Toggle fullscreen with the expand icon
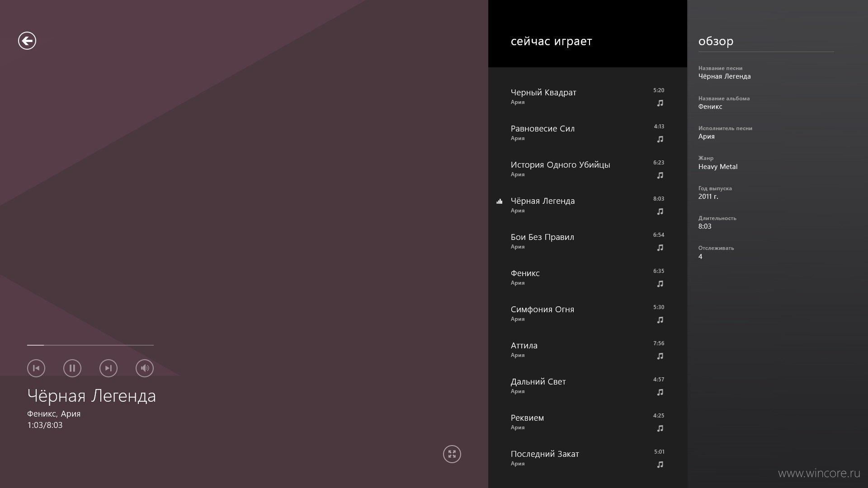Viewport: 868px width, 488px height. pos(452,454)
